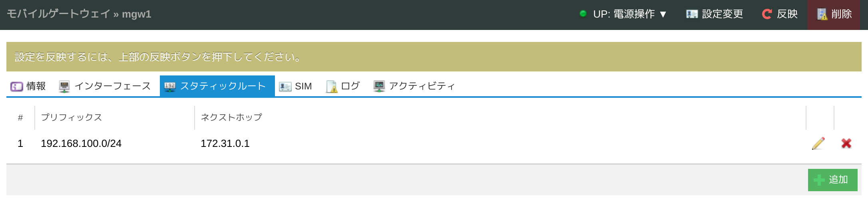Viewport: 868px width, 198px height.
Task: Open the 電源操作 dropdown arrow
Action: click(x=663, y=14)
